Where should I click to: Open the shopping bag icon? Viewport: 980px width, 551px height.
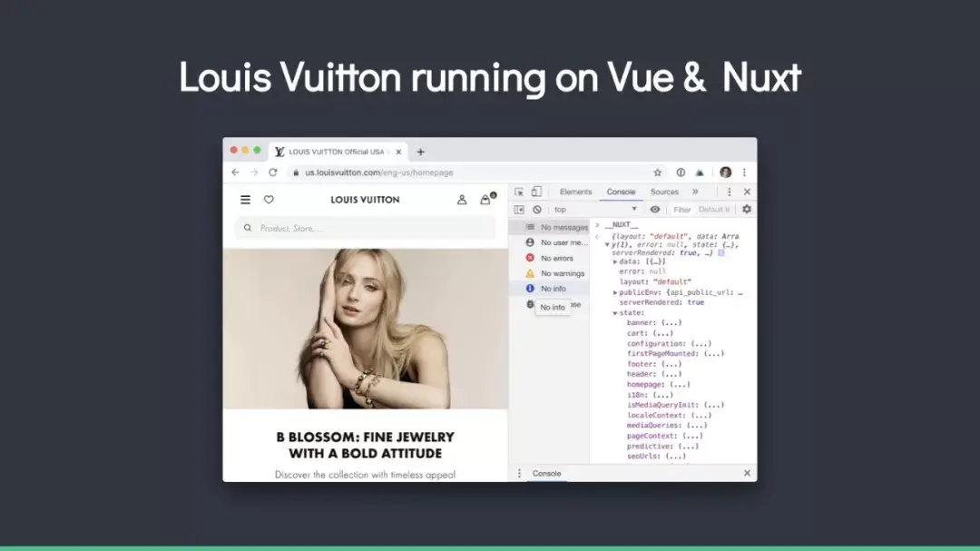pos(485,200)
